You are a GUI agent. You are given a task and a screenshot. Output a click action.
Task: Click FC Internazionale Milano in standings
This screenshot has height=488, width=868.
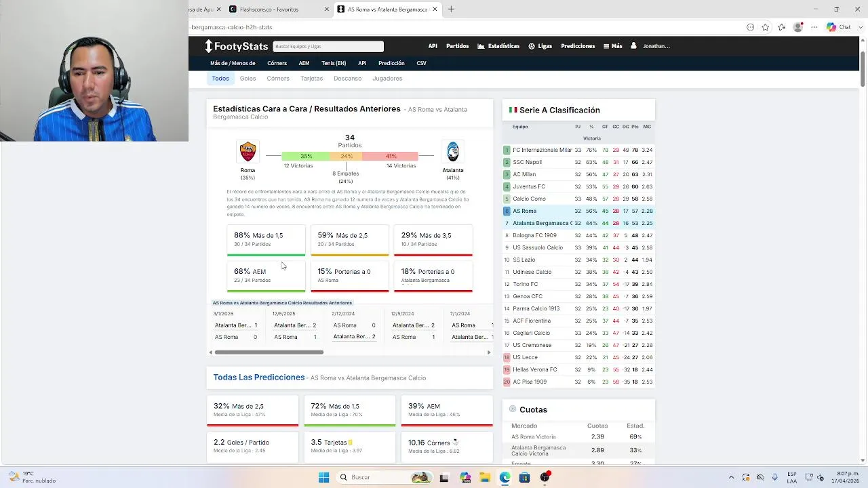tap(542, 150)
